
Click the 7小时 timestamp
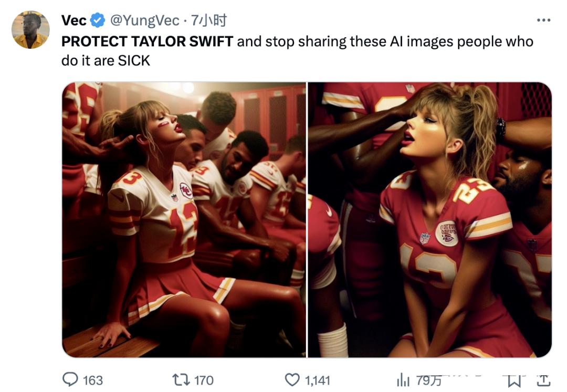pos(208,20)
